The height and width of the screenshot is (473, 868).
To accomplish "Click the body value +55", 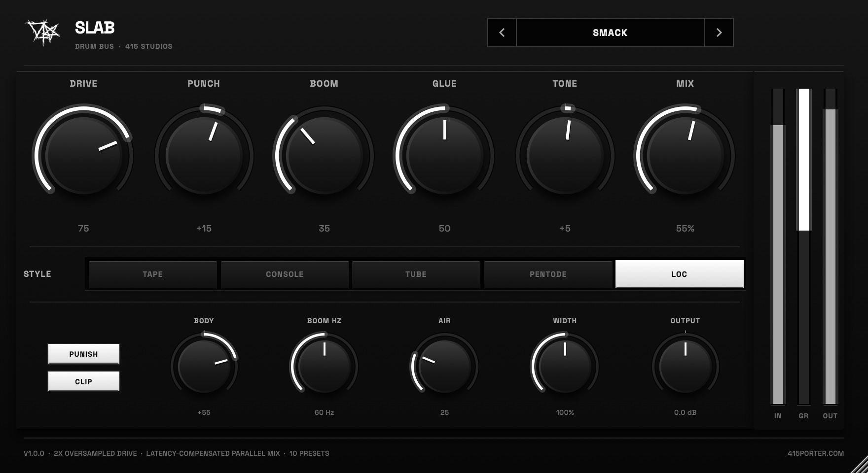I will (x=204, y=412).
